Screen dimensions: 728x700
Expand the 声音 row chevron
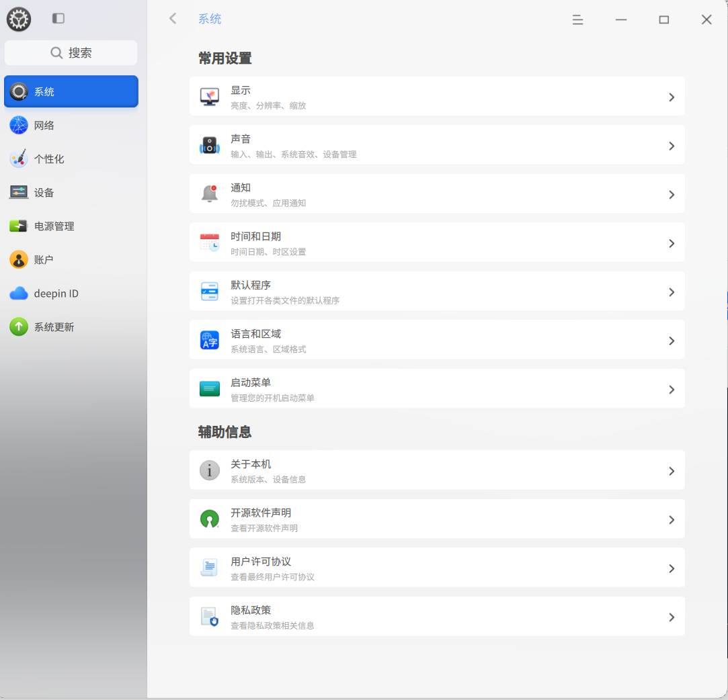pos(672,146)
